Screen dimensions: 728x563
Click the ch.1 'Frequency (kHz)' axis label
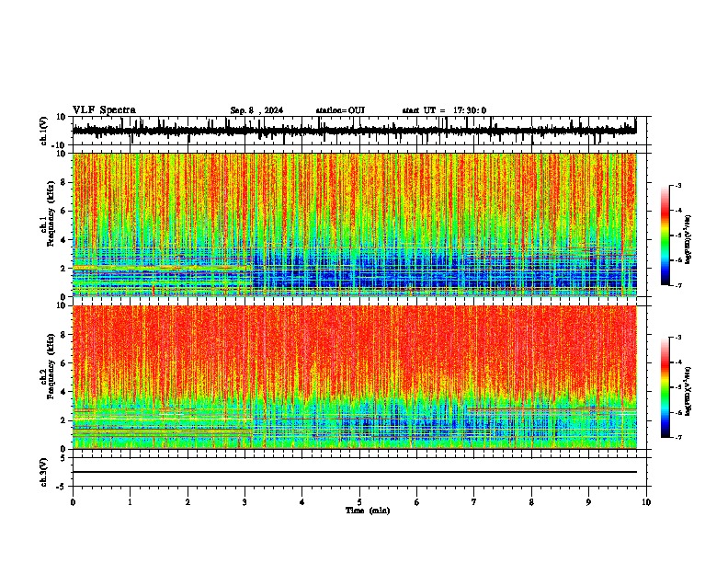point(51,213)
